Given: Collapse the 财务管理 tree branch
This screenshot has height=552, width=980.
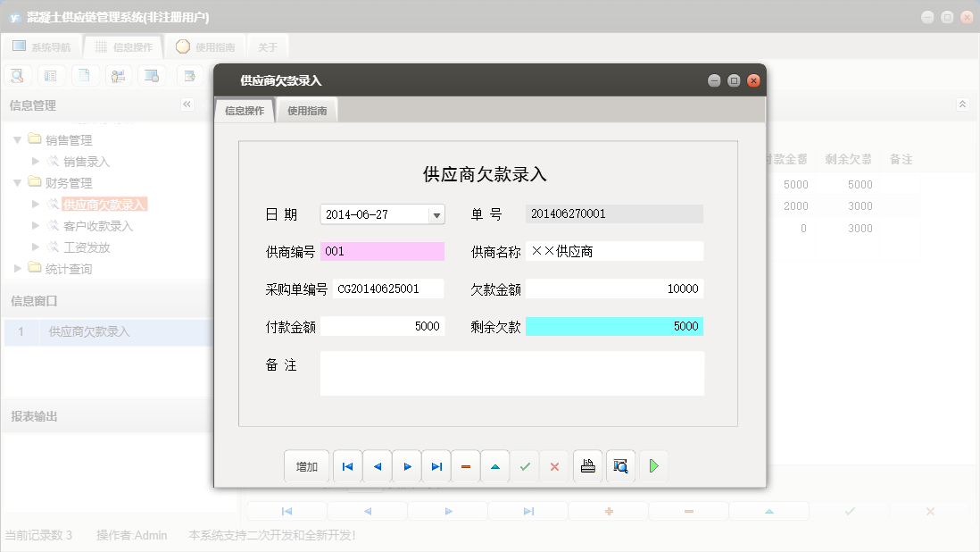Looking at the screenshot, I should coord(16,182).
